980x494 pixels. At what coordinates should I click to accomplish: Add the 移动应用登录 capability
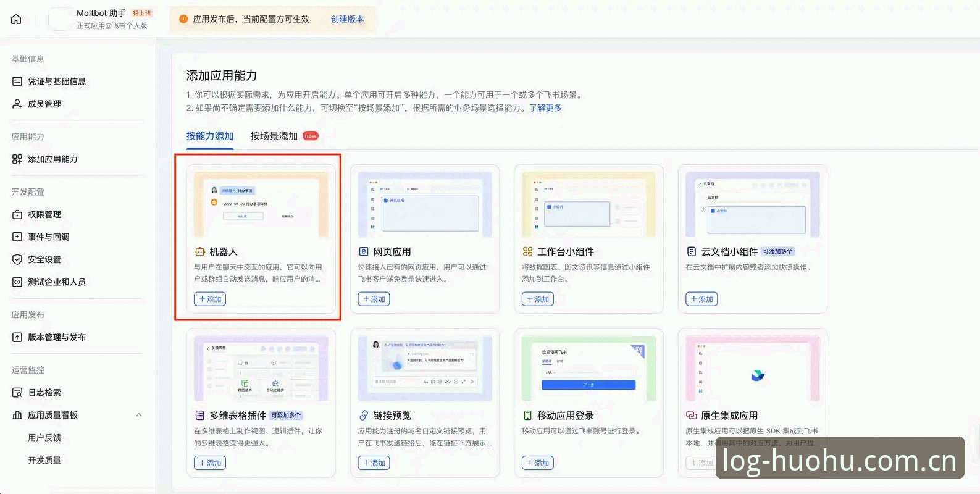(x=538, y=463)
